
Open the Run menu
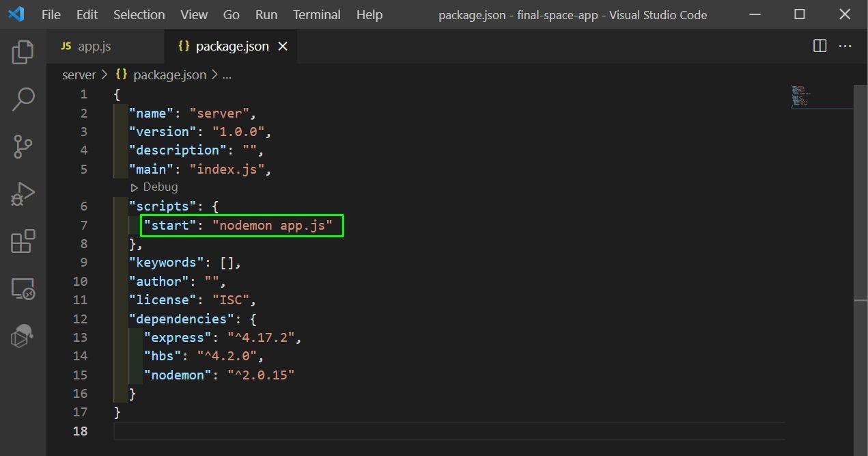(266, 14)
